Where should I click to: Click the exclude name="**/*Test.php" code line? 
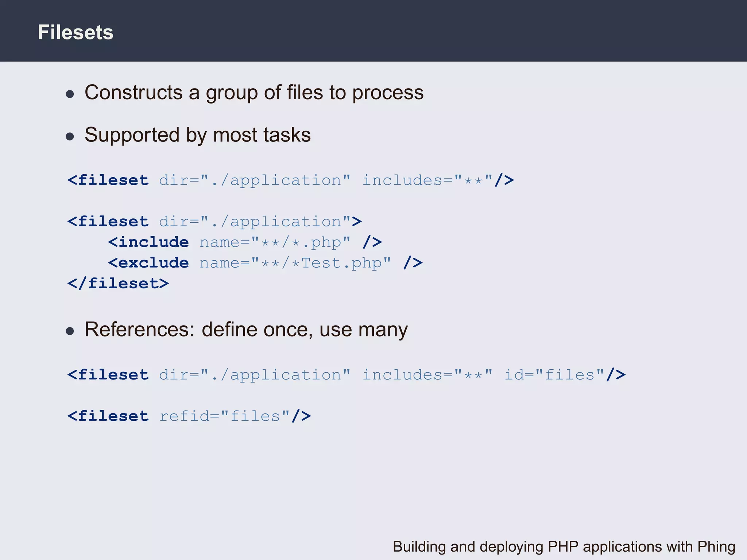(x=265, y=263)
